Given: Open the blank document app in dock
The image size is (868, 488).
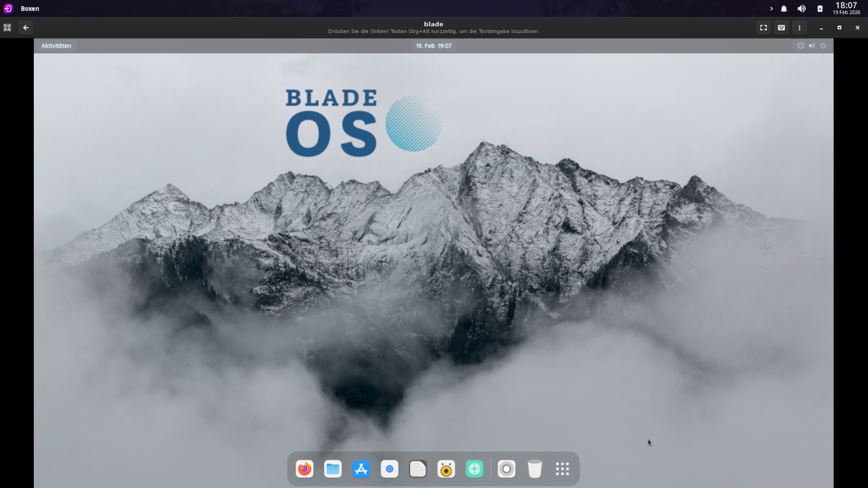Looking at the screenshot, I should click(418, 469).
